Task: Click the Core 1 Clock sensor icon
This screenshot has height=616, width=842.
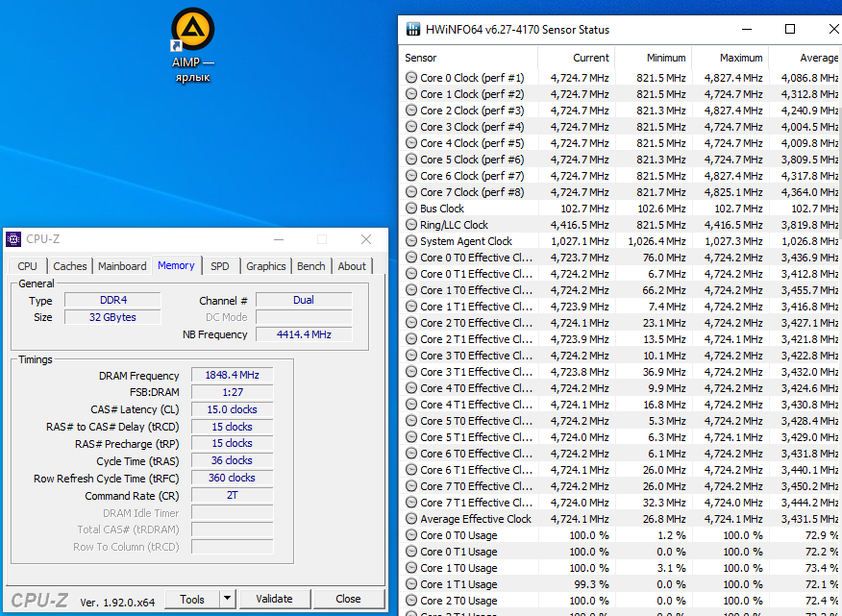Action: [411, 94]
